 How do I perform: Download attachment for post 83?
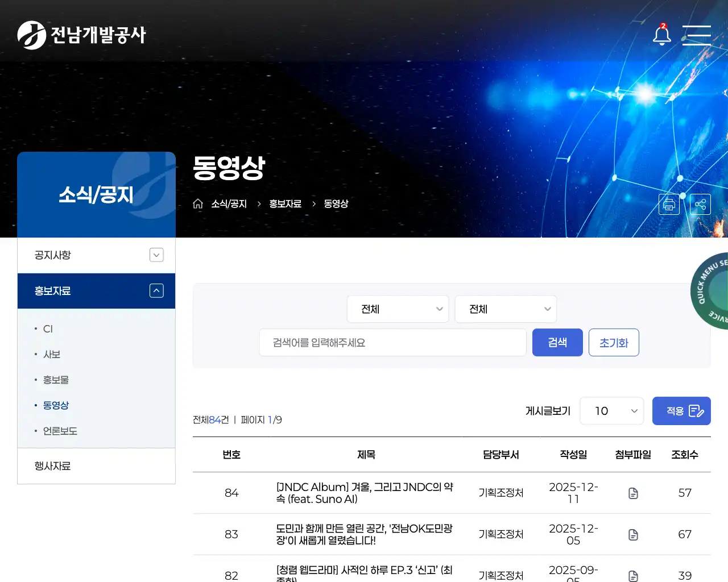coord(633,534)
